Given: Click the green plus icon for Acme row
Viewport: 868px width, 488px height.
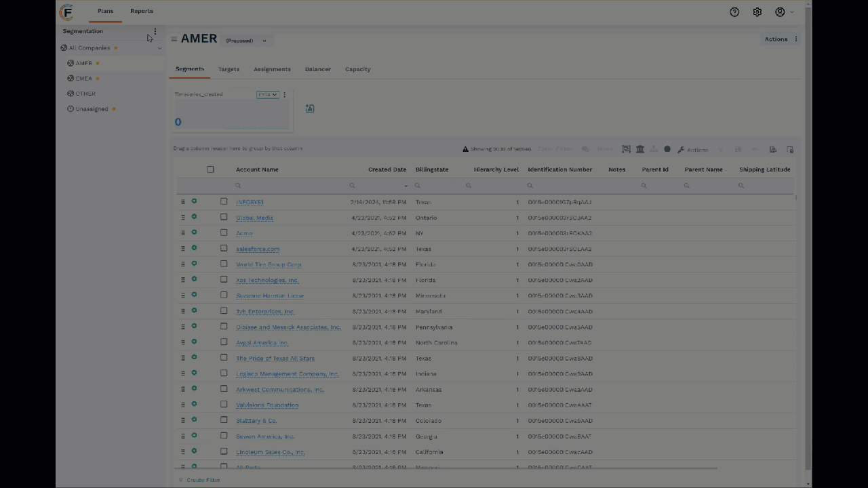Looking at the screenshot, I should coord(194,232).
